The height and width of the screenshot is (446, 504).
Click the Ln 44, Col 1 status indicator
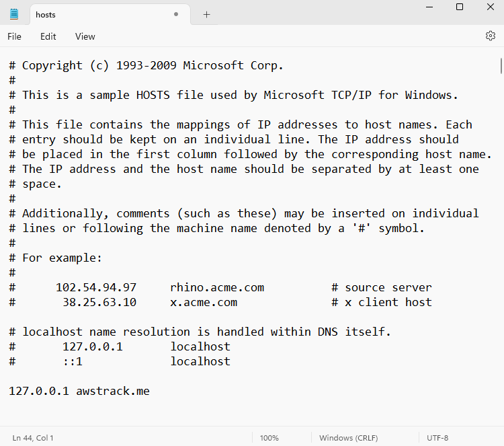click(33, 438)
